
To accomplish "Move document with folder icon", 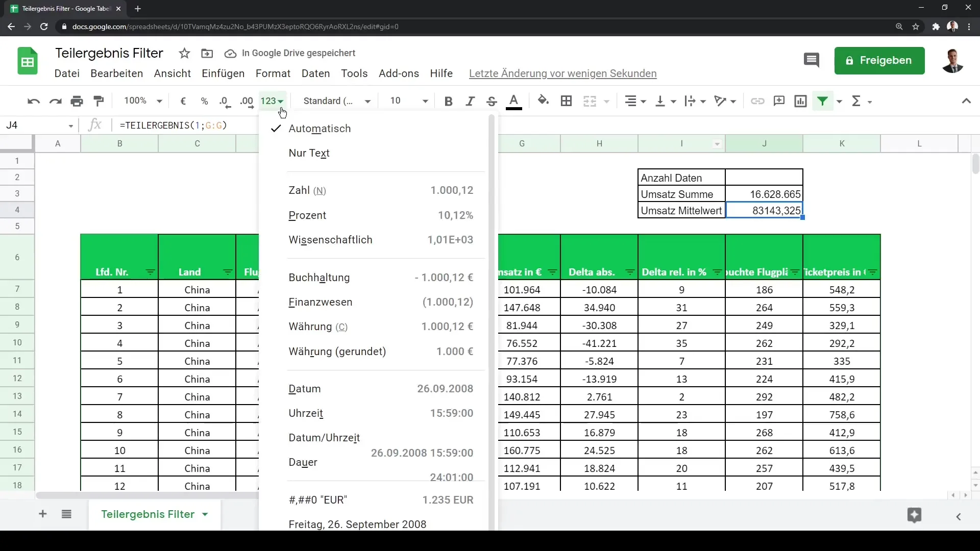I will [207, 53].
